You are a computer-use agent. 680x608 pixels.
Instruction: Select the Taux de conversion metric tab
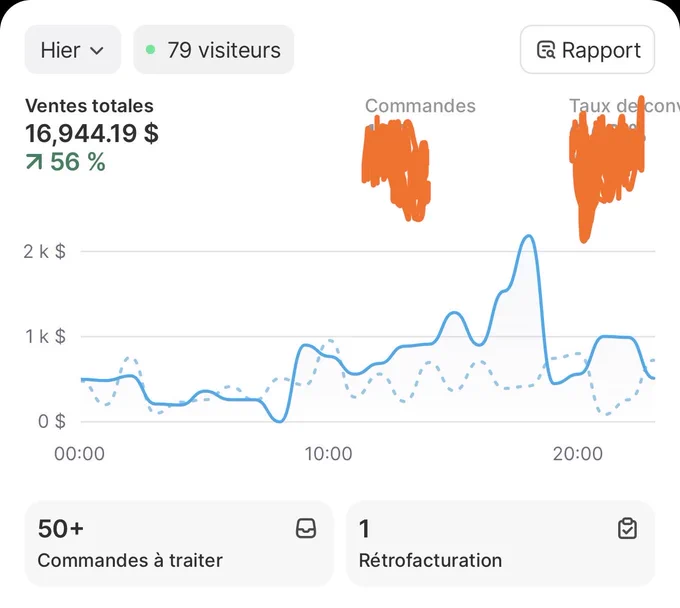(624, 106)
